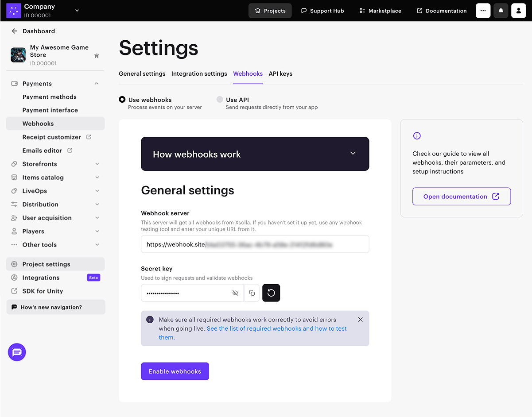Toggle secret key visibility eye icon
Screen dimensions: 532x417
(x=235, y=293)
